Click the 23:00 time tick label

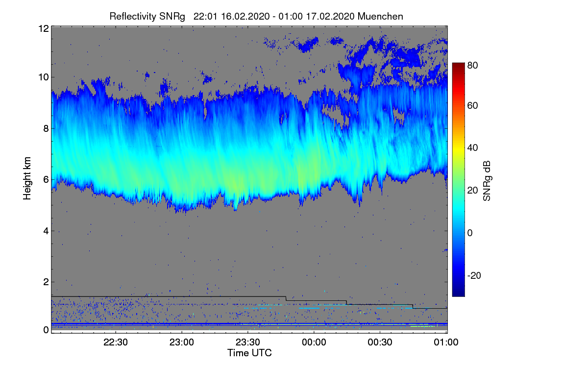182,343
